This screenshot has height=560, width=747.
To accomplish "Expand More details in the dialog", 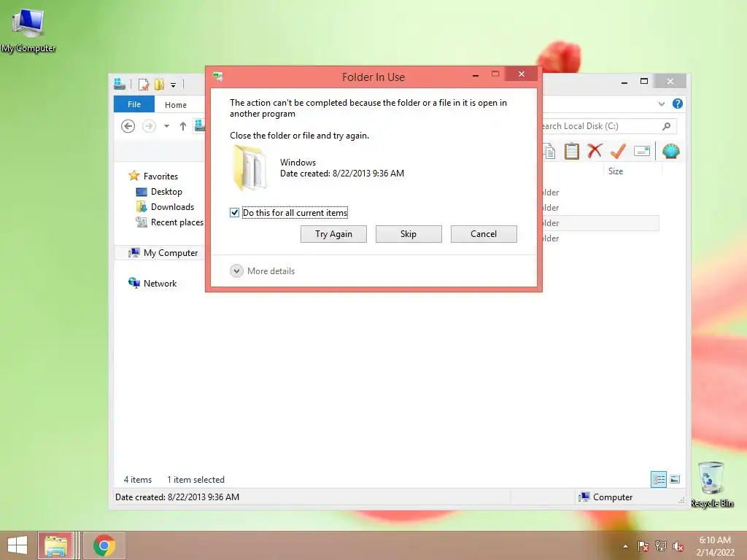I will [263, 271].
